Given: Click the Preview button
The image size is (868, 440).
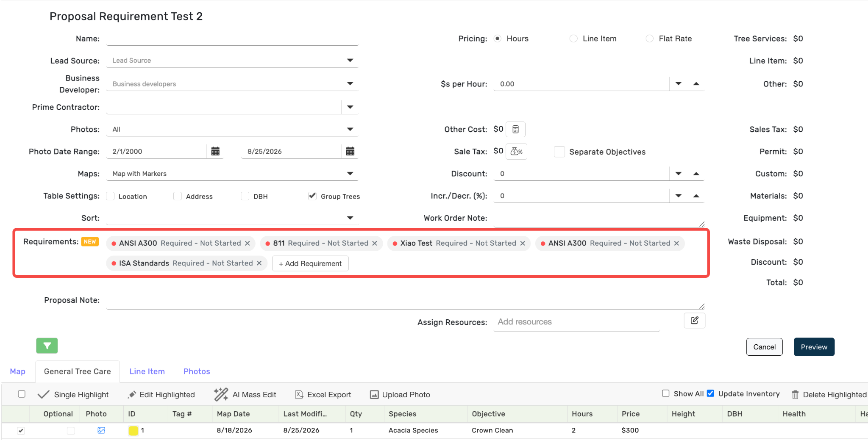Looking at the screenshot, I should pos(814,347).
